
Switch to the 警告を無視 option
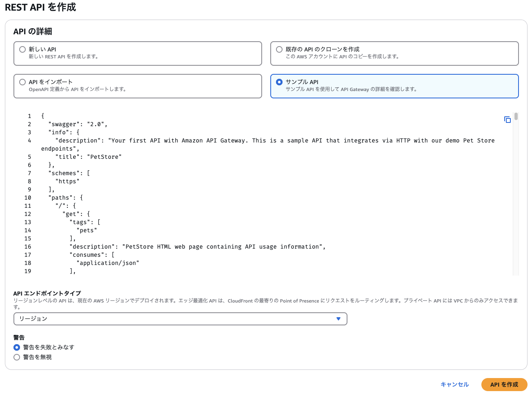(16, 357)
